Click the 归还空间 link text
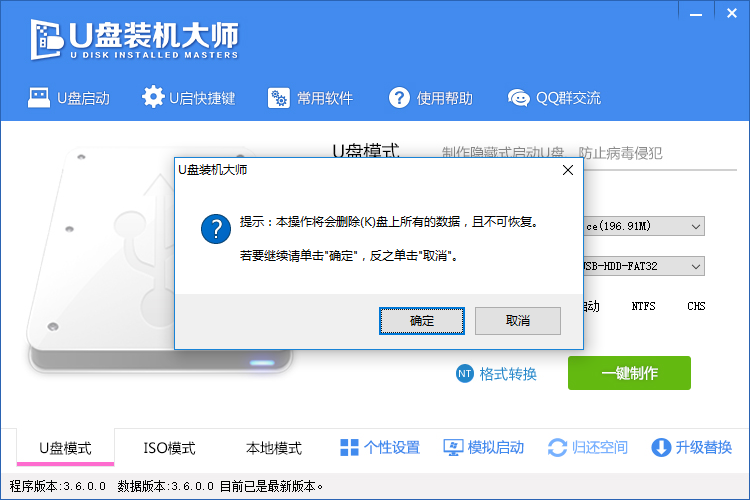 (x=599, y=448)
